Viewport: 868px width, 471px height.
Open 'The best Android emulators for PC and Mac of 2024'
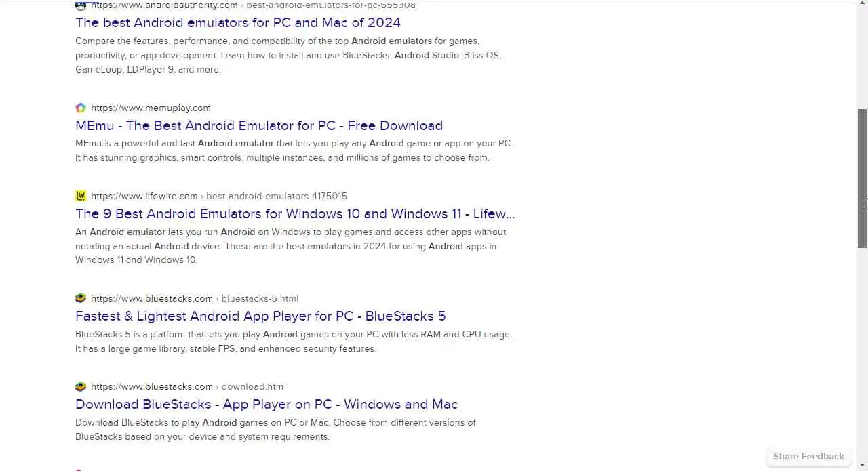point(238,22)
